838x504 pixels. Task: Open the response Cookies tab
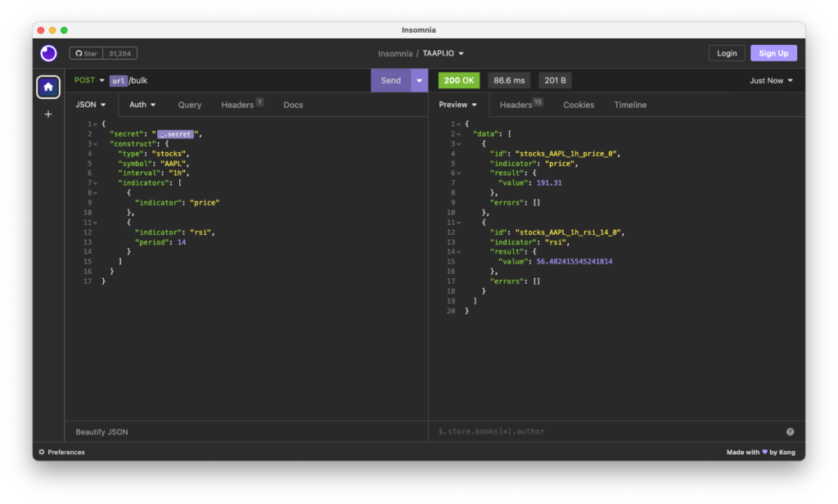[579, 105]
